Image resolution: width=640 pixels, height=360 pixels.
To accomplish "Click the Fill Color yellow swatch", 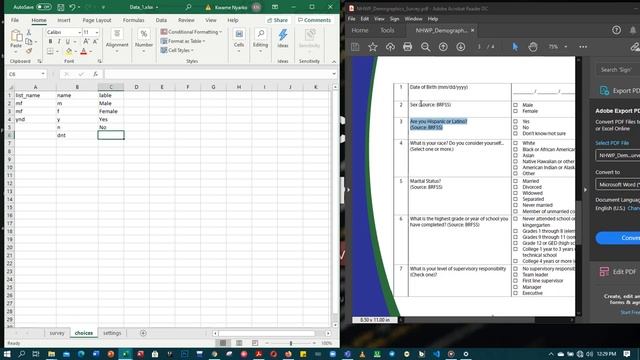I will pos(69,51).
